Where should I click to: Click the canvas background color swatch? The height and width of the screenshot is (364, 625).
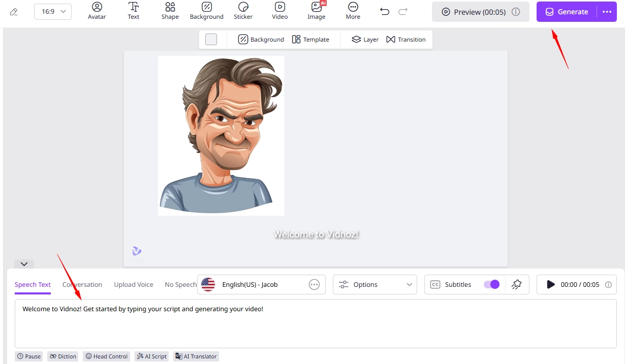pyautogui.click(x=211, y=39)
